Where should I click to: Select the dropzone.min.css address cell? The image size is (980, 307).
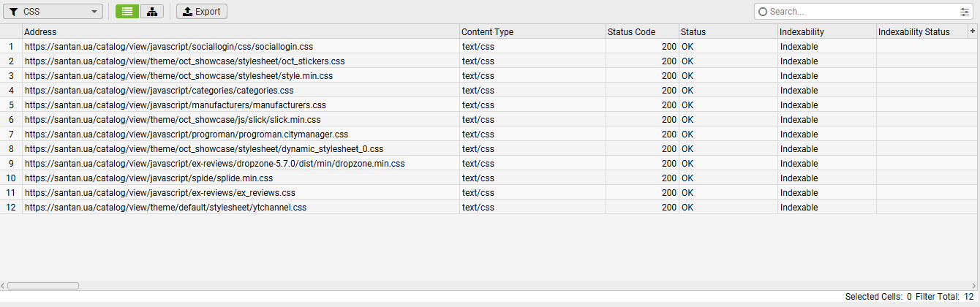tap(215, 163)
